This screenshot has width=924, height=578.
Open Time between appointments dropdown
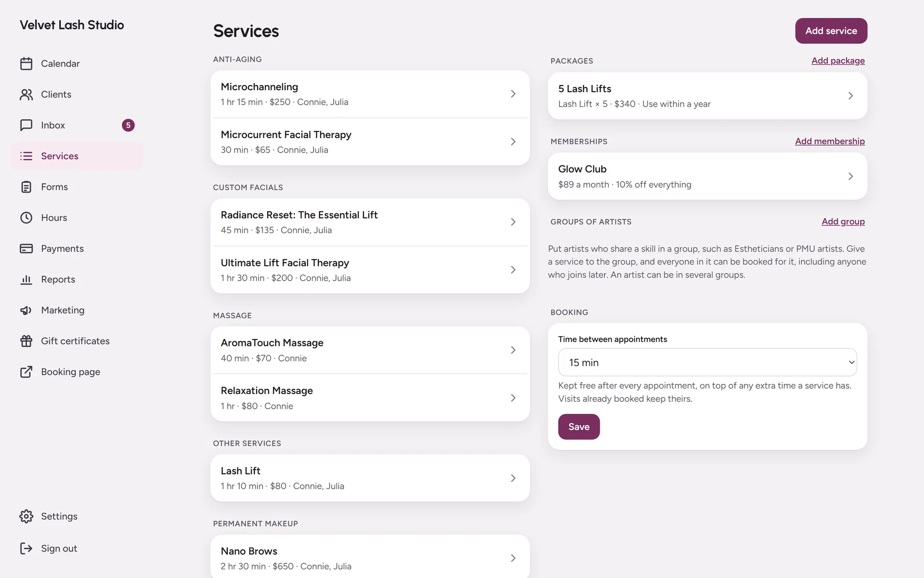coord(707,362)
